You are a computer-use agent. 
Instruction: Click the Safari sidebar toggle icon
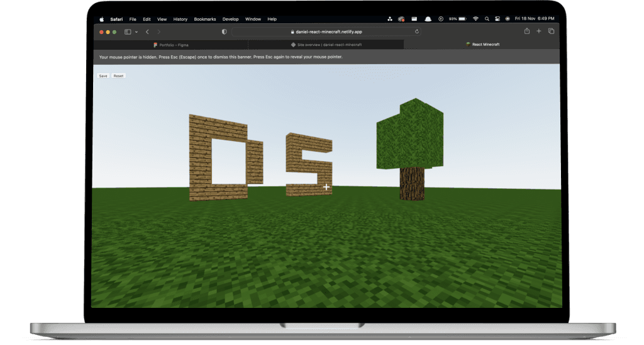[x=128, y=31]
